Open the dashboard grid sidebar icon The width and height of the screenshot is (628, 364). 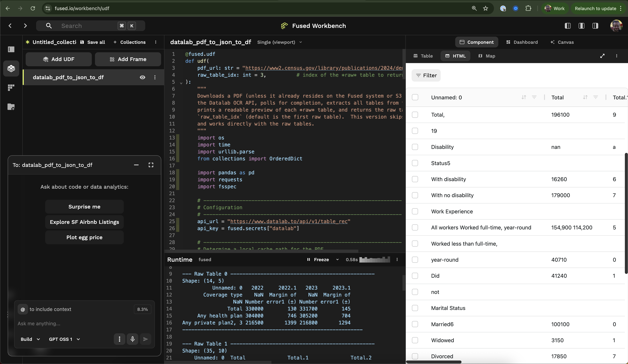[11, 88]
